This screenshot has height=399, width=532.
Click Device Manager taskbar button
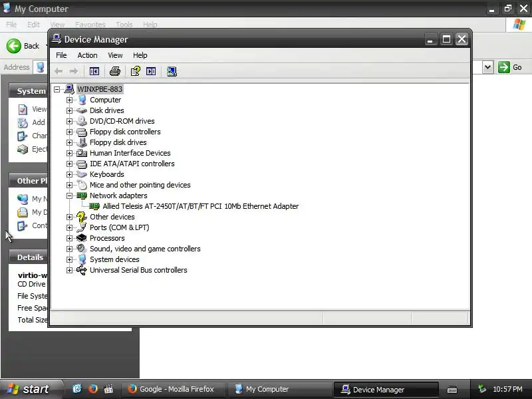coord(386,390)
